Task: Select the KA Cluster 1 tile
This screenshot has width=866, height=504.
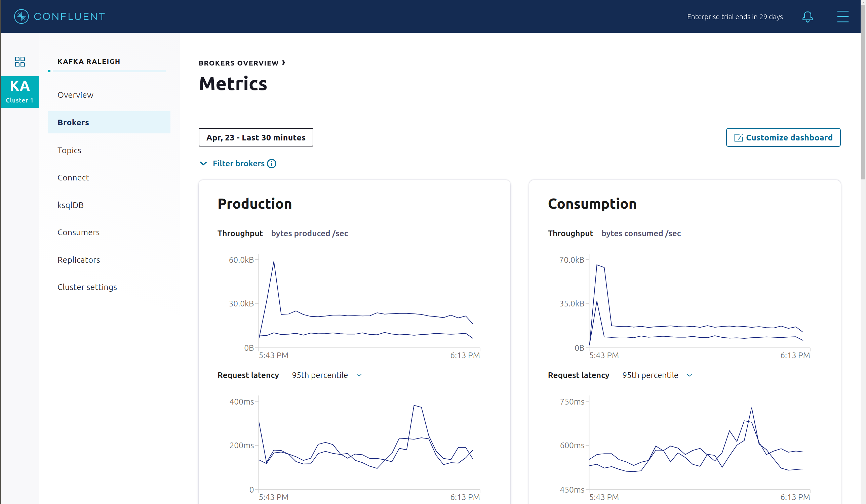Action: (x=19, y=92)
